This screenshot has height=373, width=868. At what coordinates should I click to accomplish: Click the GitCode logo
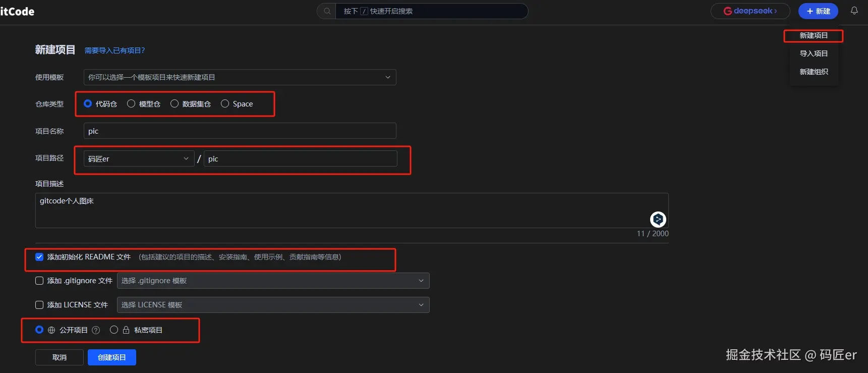coord(17,11)
